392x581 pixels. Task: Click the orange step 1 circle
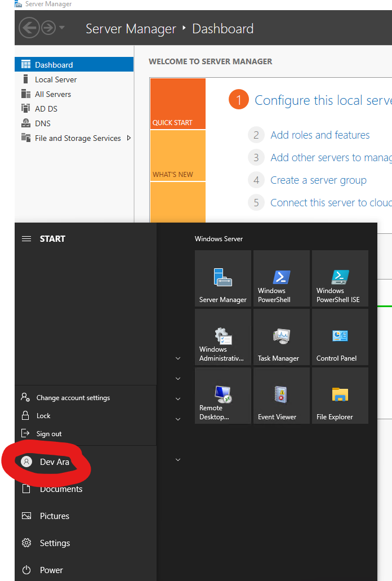(239, 100)
